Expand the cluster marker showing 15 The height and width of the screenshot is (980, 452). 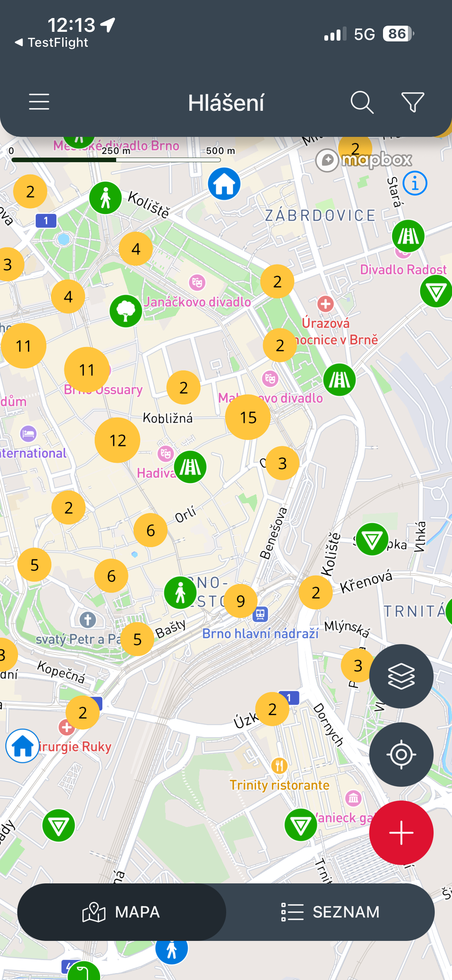[x=248, y=417]
